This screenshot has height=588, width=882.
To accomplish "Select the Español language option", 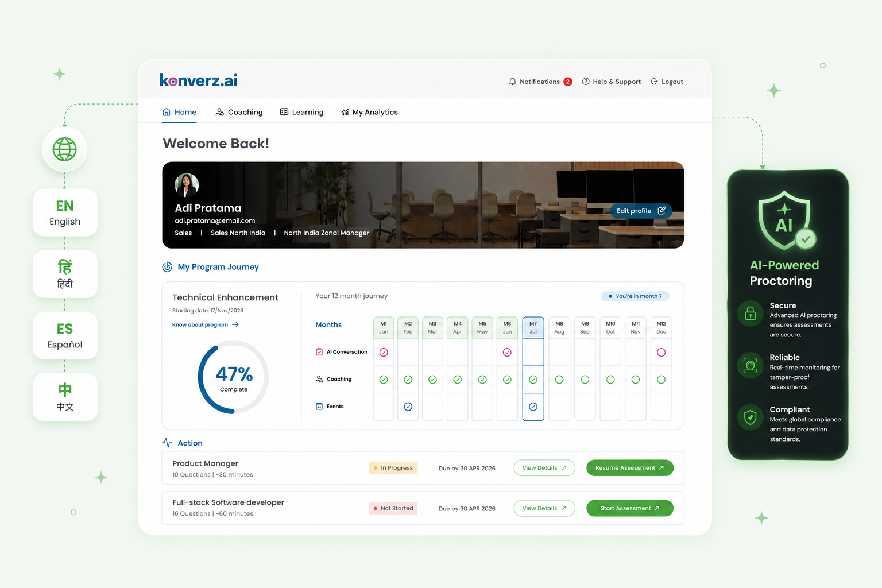I will 65,335.
